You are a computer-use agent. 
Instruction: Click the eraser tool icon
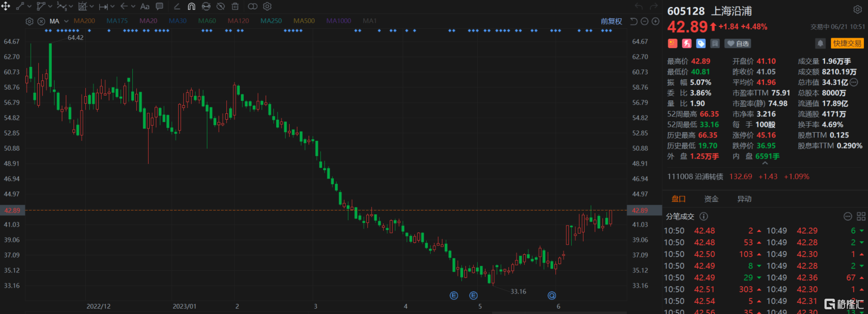click(x=177, y=7)
